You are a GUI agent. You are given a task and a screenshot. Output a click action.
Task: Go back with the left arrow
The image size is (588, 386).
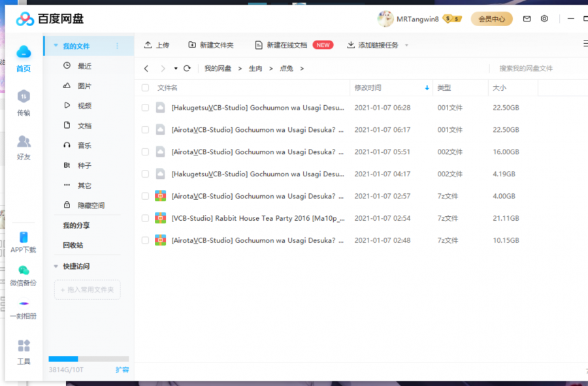[x=146, y=69]
